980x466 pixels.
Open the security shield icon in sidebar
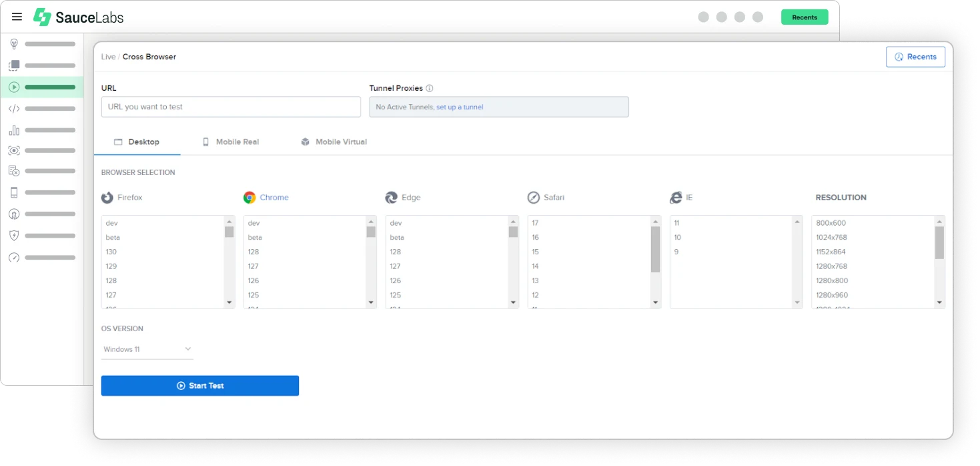coord(14,235)
